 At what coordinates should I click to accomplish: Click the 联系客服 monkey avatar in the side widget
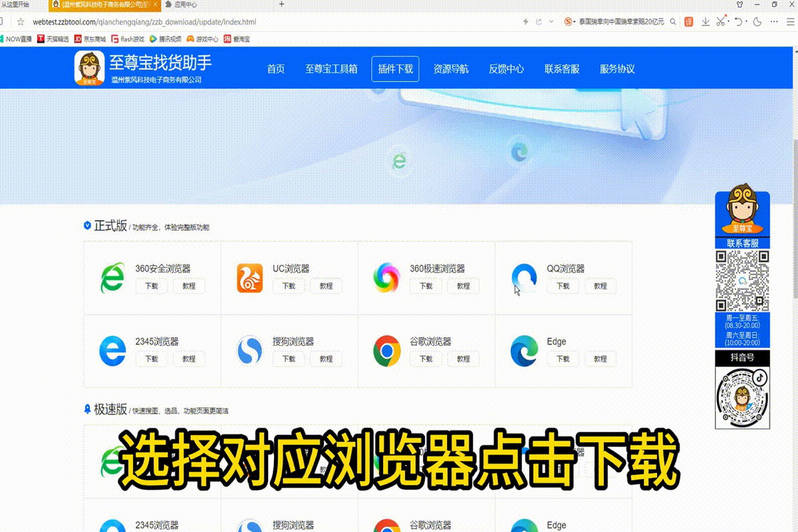(742, 209)
